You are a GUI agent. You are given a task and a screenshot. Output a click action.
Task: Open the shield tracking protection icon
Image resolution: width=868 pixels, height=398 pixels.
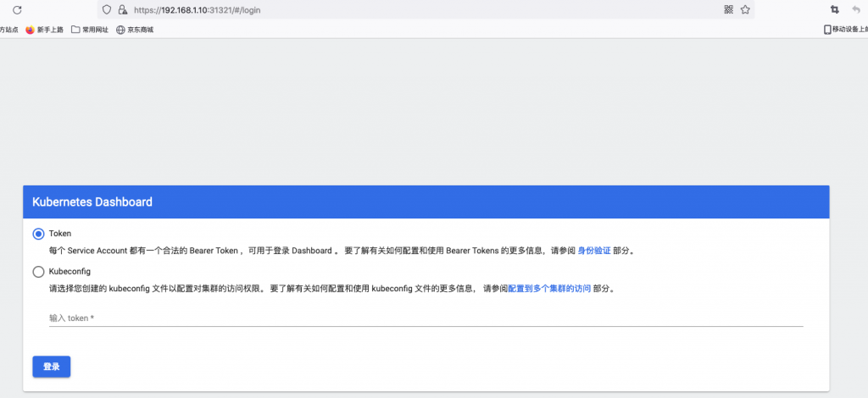108,10
